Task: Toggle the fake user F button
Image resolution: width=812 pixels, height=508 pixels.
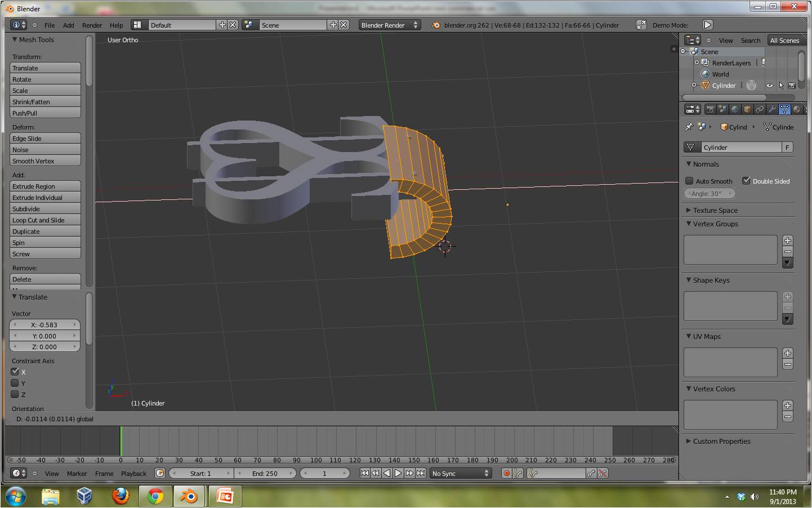Action: click(x=788, y=147)
